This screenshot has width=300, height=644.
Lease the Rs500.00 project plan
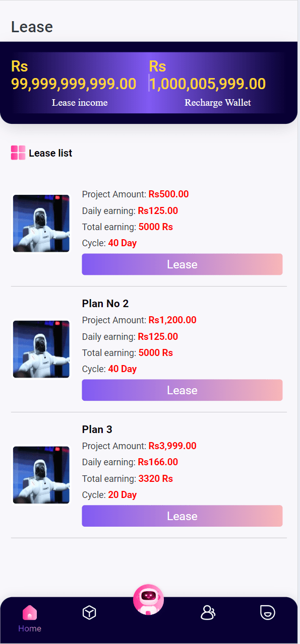(x=182, y=264)
